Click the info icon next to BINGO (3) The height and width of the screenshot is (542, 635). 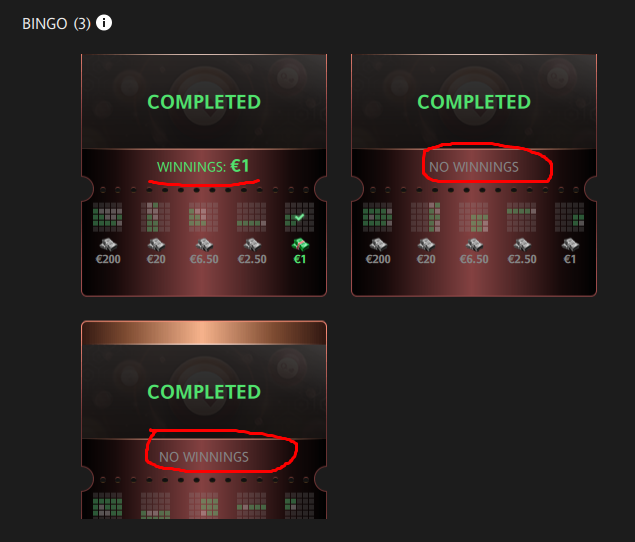[x=104, y=23]
